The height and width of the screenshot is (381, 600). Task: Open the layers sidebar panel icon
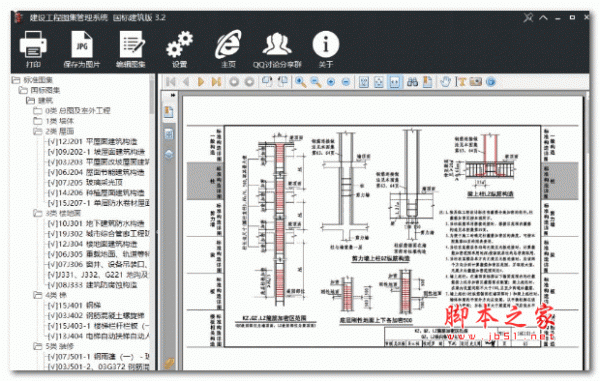coord(169,155)
